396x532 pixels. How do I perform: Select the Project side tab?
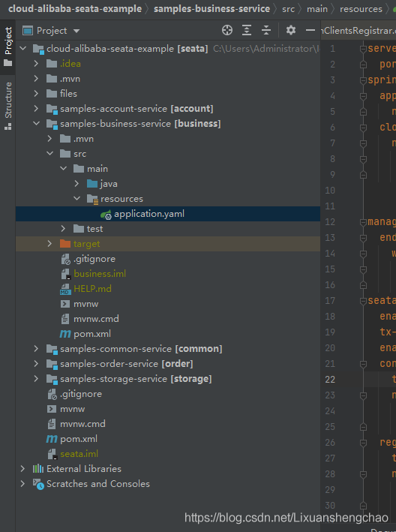pos(7,47)
